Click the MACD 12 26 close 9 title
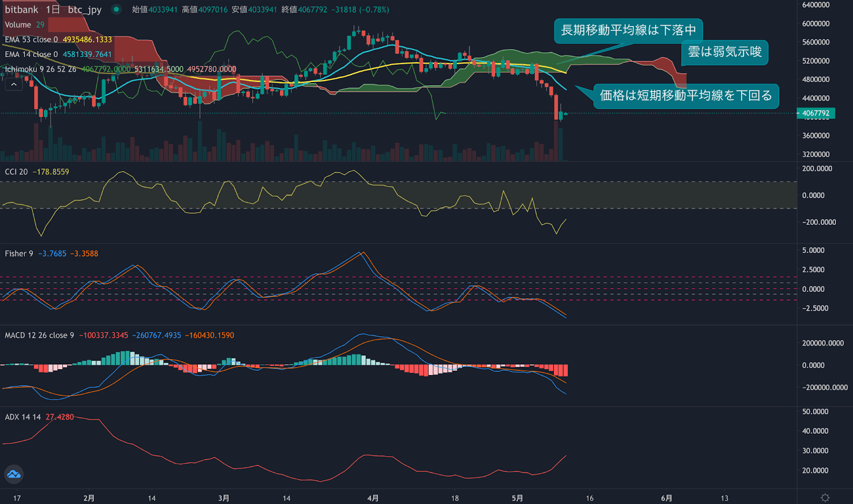Image resolution: width=853 pixels, height=504 pixels. [39, 335]
